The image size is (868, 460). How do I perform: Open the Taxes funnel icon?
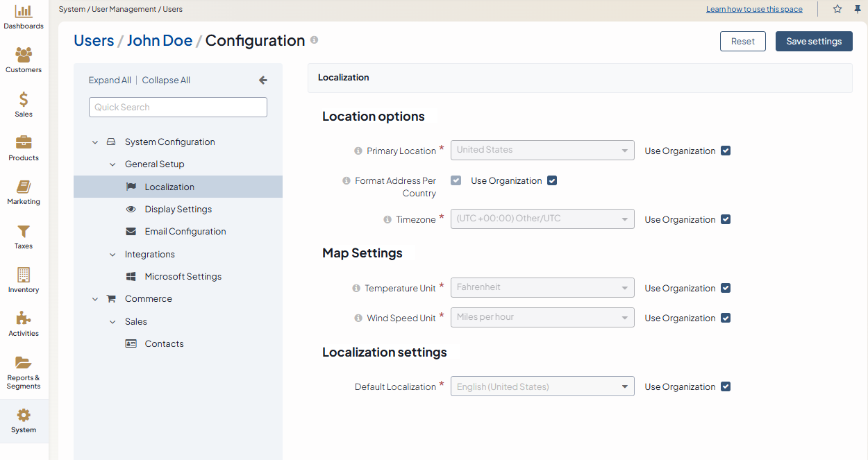point(24,232)
